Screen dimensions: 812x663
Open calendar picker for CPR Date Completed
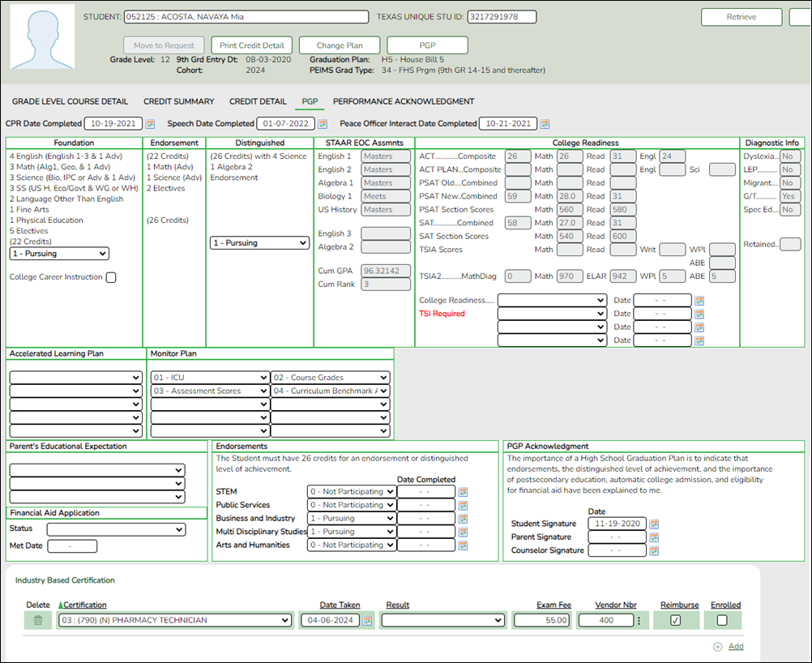tap(150, 124)
